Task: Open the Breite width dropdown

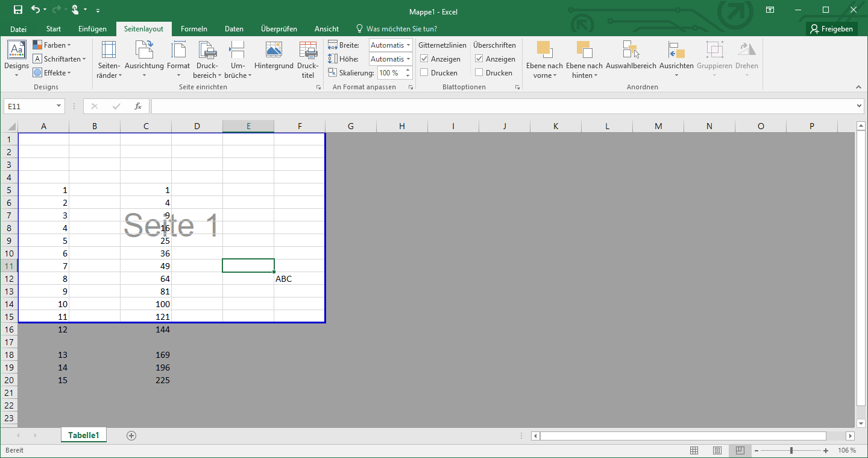Action: tap(409, 45)
